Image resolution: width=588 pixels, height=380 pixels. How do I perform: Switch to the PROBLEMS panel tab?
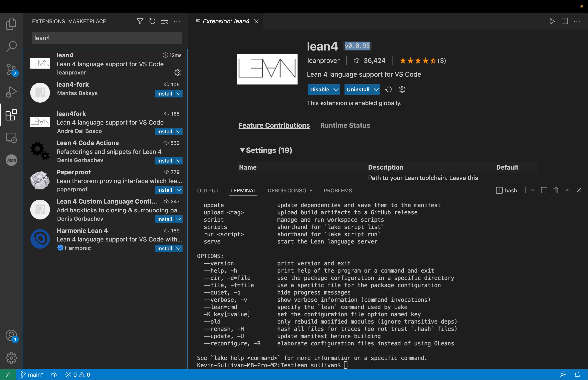pos(338,191)
